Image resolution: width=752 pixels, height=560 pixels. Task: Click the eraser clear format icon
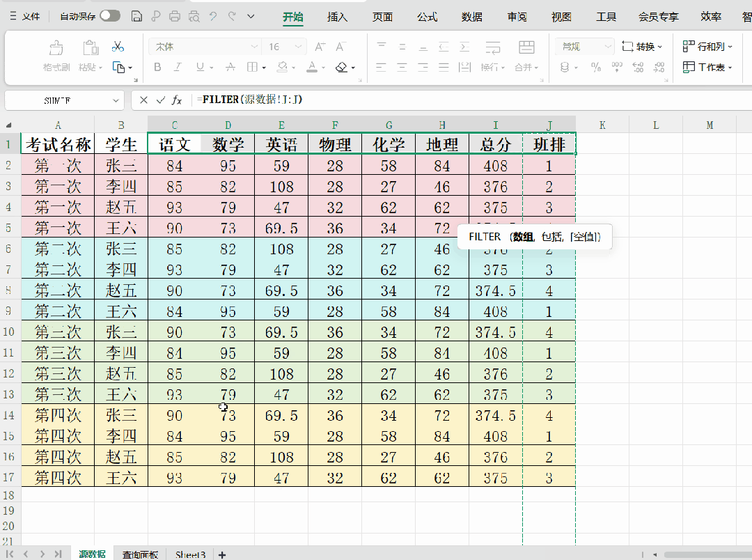[341, 67]
